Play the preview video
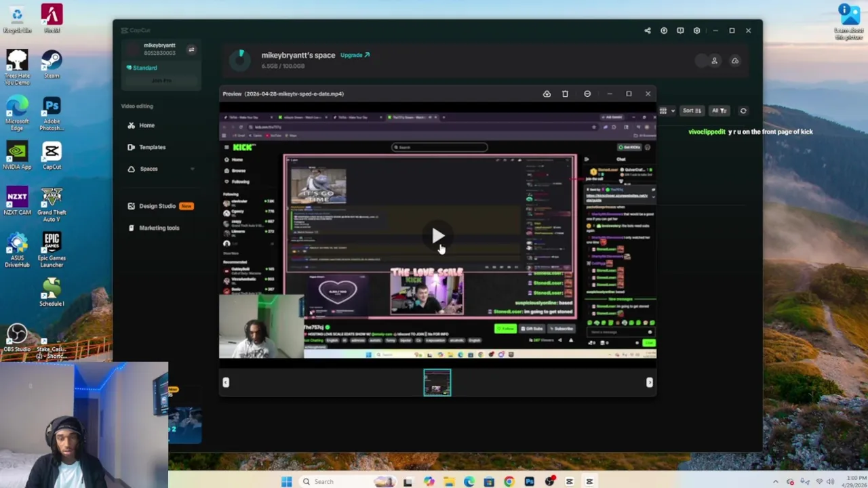This screenshot has width=868, height=488. 437,236
